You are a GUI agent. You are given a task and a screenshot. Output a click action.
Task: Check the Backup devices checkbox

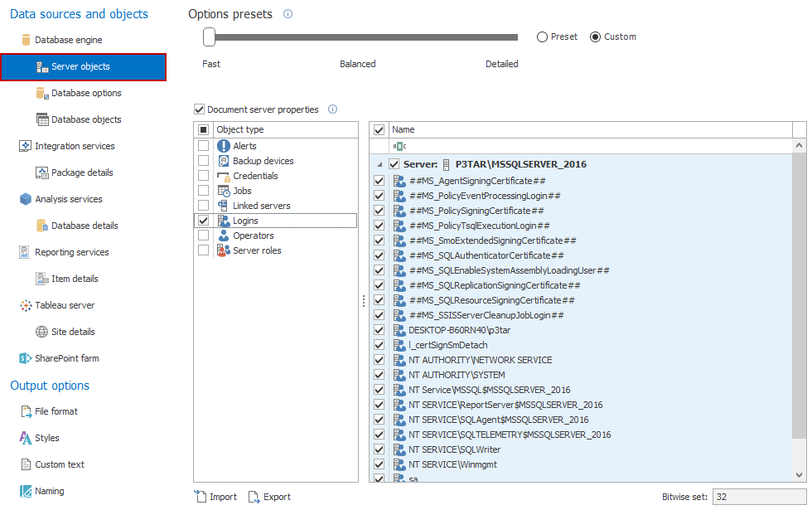point(204,161)
